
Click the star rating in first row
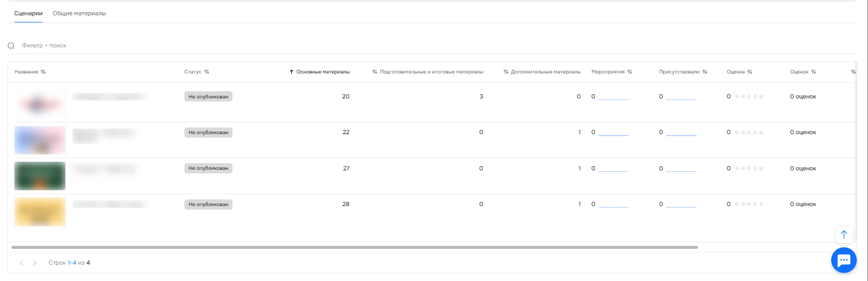(x=749, y=96)
